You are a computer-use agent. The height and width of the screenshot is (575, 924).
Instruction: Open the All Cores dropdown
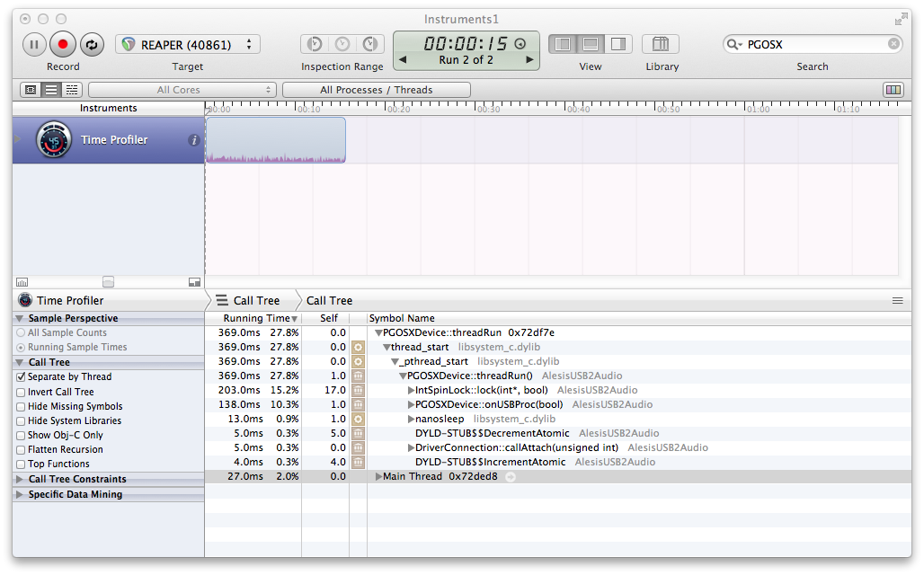[182, 90]
